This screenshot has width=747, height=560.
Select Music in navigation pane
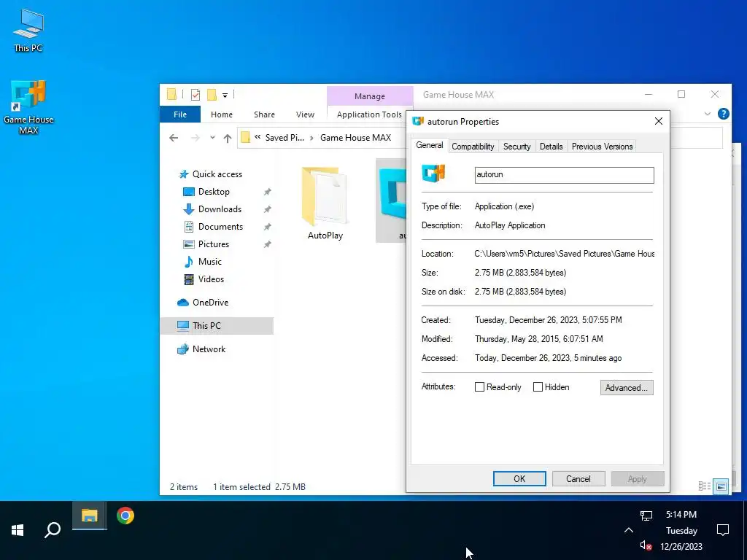pos(209,262)
